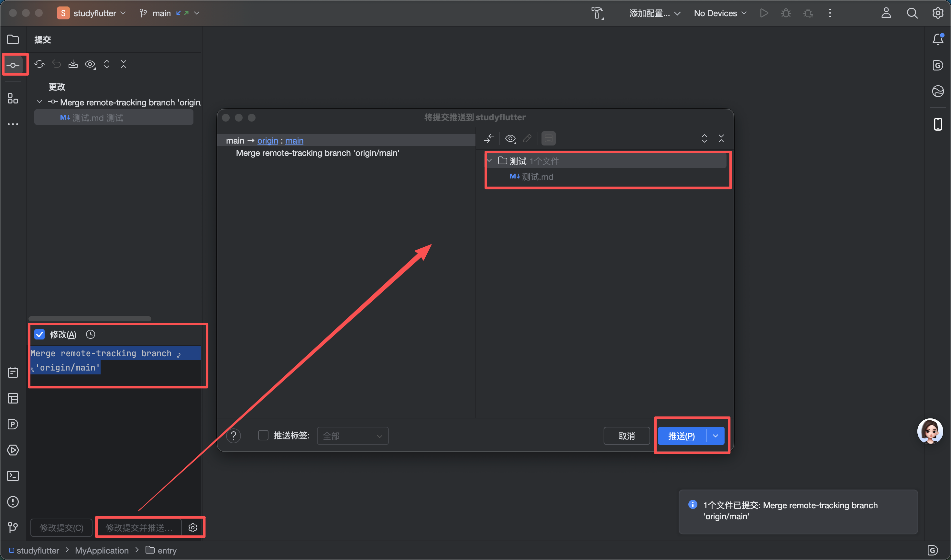Open the Terminal tool window icon
The width and height of the screenshot is (951, 560).
pos(13,476)
